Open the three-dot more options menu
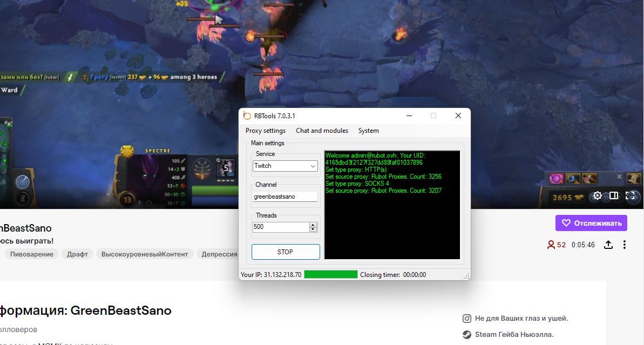Viewport: 644px width, 345px height. (x=625, y=245)
